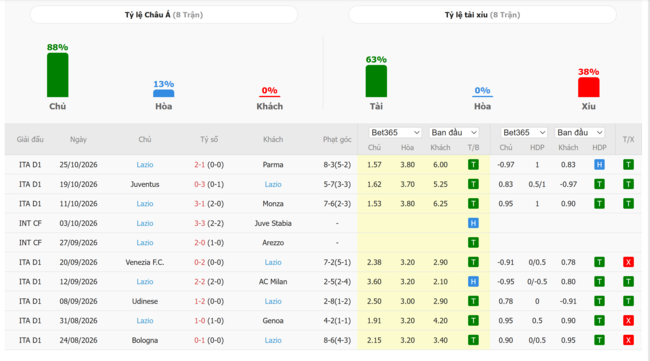Click green T badge in Arezzo row
Screen dimensions: 650x361
click(473, 242)
